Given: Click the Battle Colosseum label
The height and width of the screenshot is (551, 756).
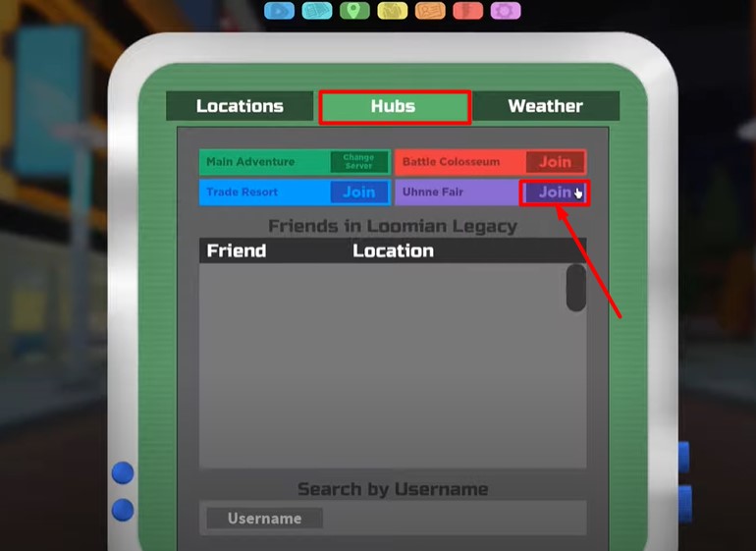Looking at the screenshot, I should click(451, 162).
